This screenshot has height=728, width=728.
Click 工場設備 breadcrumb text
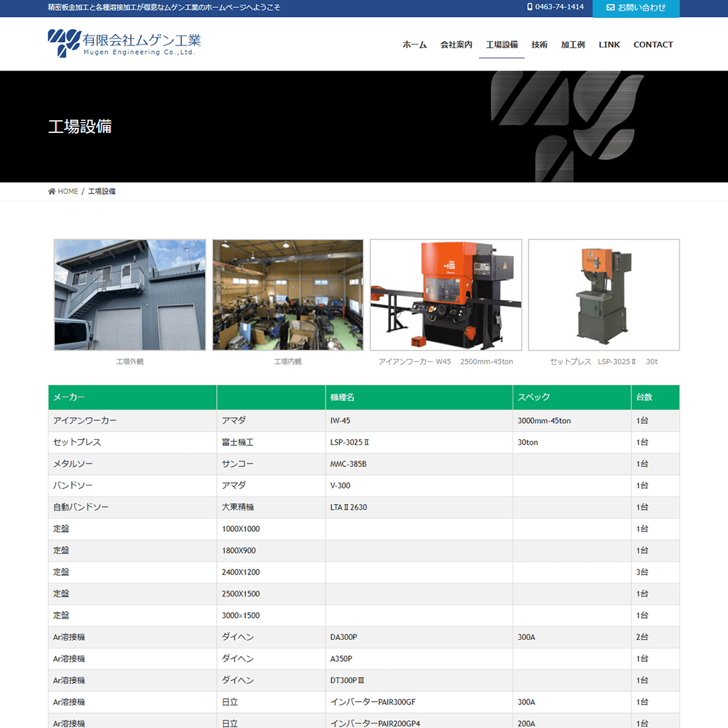tap(102, 191)
